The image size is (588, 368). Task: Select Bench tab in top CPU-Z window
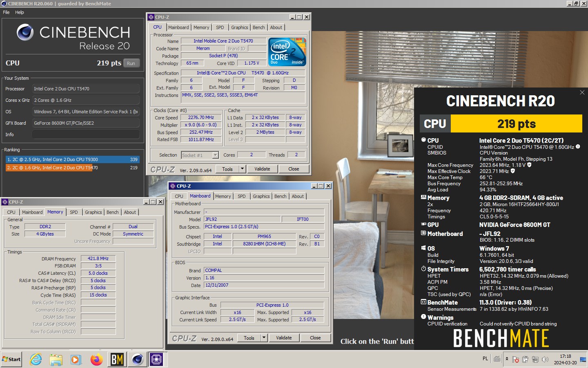(258, 27)
